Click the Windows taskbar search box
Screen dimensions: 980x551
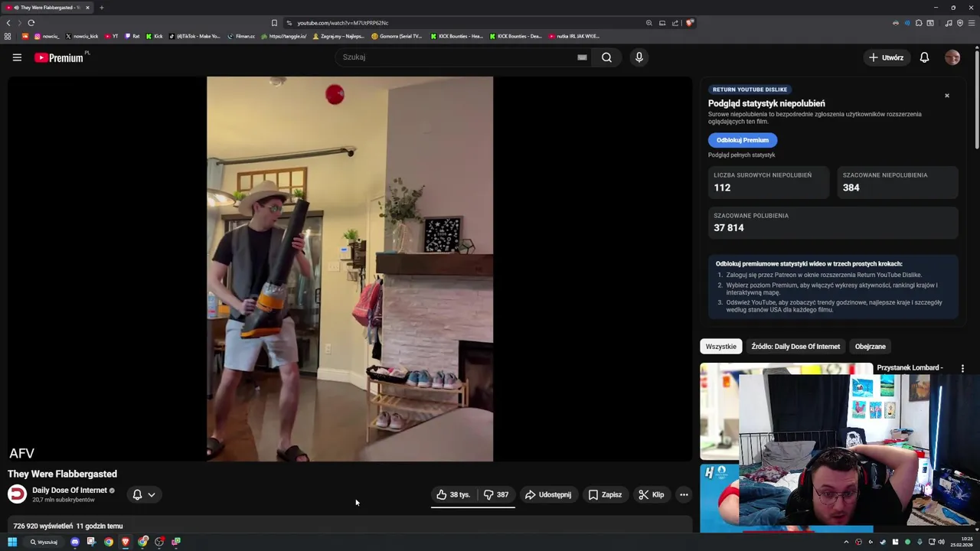tap(44, 542)
